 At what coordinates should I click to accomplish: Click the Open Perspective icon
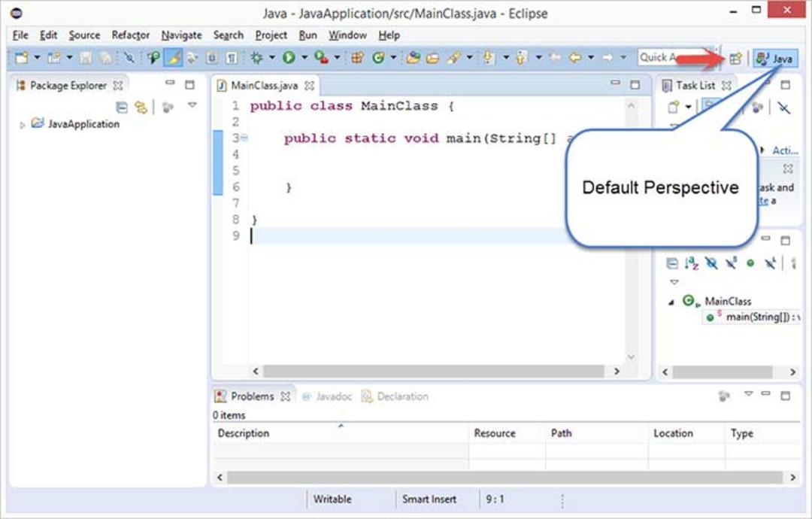coord(735,58)
